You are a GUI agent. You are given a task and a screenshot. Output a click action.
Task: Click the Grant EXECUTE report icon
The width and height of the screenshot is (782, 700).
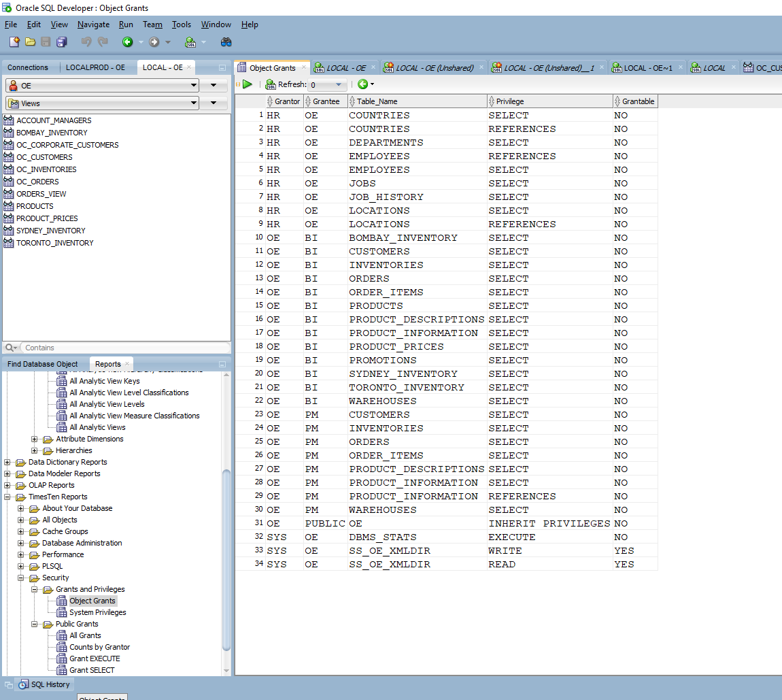[x=61, y=659]
